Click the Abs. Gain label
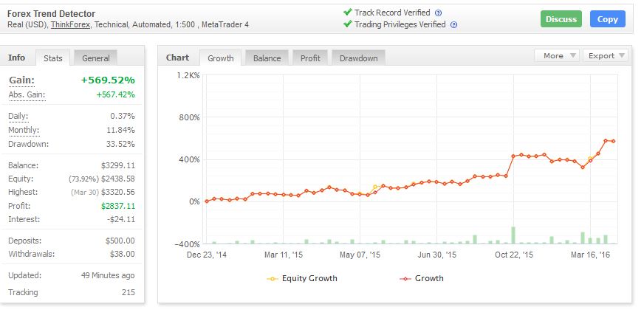The width and height of the screenshot is (644, 321). tap(27, 95)
